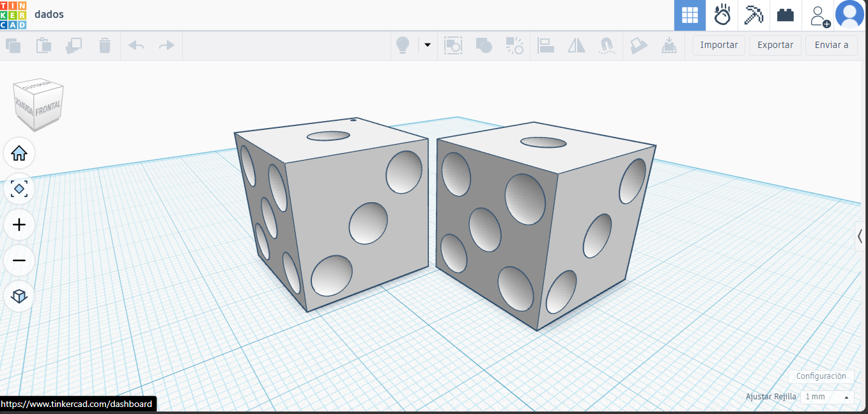Open the Ajustar Rejilla 1 mm dropdown
The image size is (868, 414).
click(827, 397)
